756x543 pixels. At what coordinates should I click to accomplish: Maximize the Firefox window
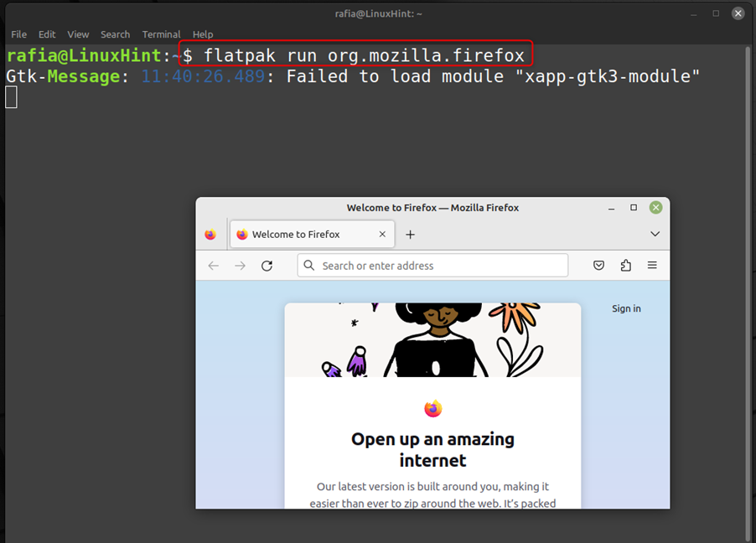[634, 207]
